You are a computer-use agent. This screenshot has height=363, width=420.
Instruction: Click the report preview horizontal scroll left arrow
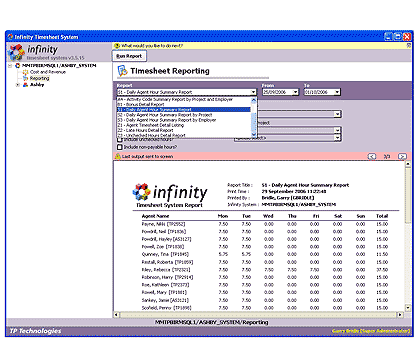[116, 314]
